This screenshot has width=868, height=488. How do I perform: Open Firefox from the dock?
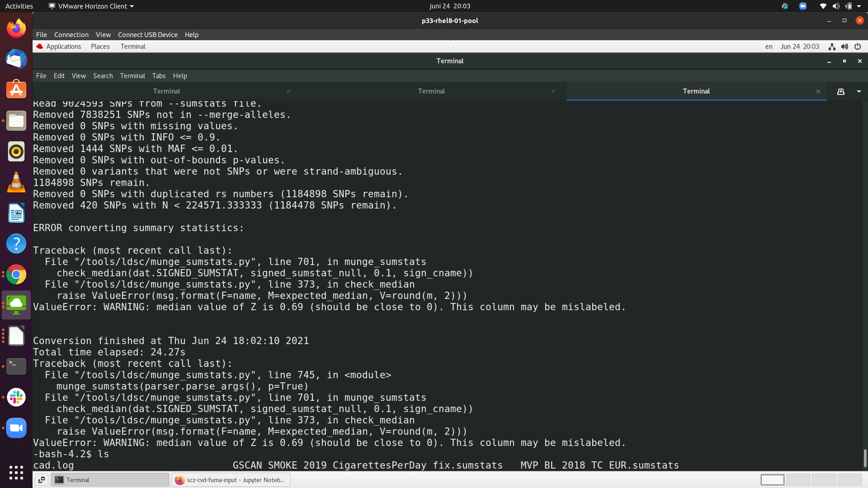(x=16, y=28)
